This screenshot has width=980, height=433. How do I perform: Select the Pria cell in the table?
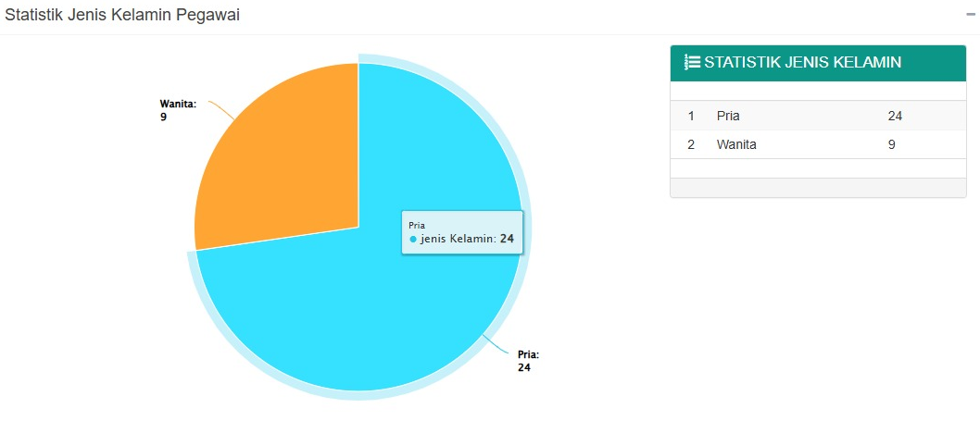tap(728, 116)
